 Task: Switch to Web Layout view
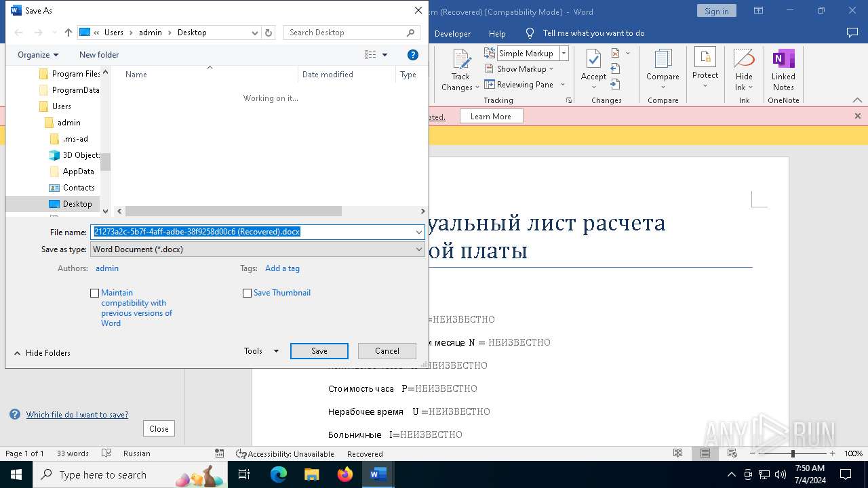coord(732,453)
